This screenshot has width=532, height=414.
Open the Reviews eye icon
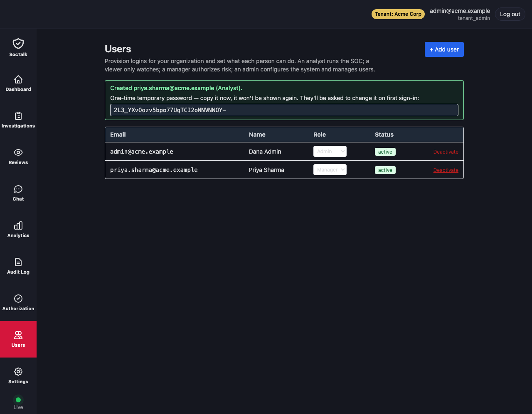[18, 152]
